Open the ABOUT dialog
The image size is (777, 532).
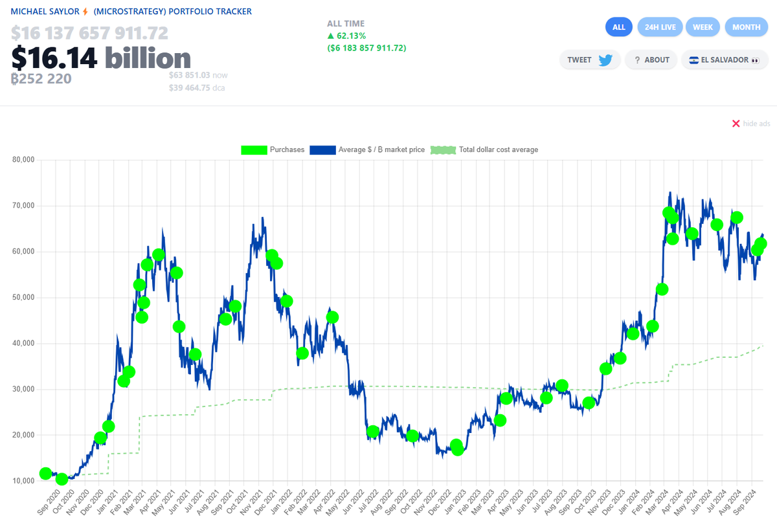[651, 60]
